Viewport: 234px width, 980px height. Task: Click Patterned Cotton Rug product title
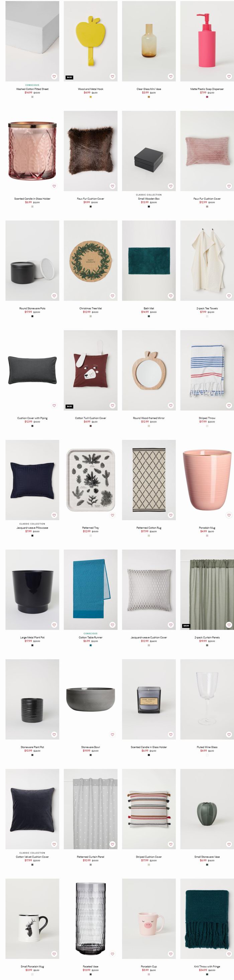[x=149, y=528]
